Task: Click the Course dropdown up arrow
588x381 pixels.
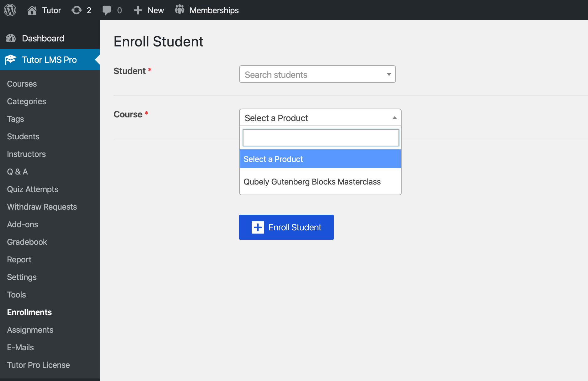Action: point(395,118)
